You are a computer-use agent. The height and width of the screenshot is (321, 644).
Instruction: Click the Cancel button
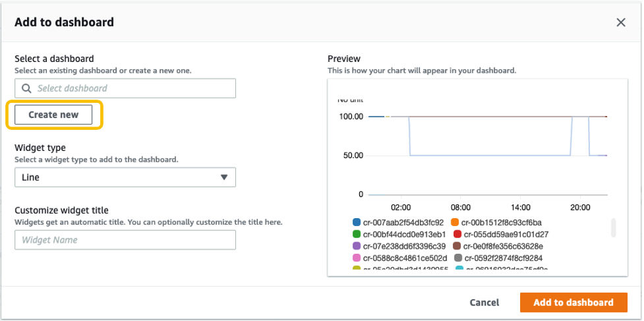click(484, 303)
